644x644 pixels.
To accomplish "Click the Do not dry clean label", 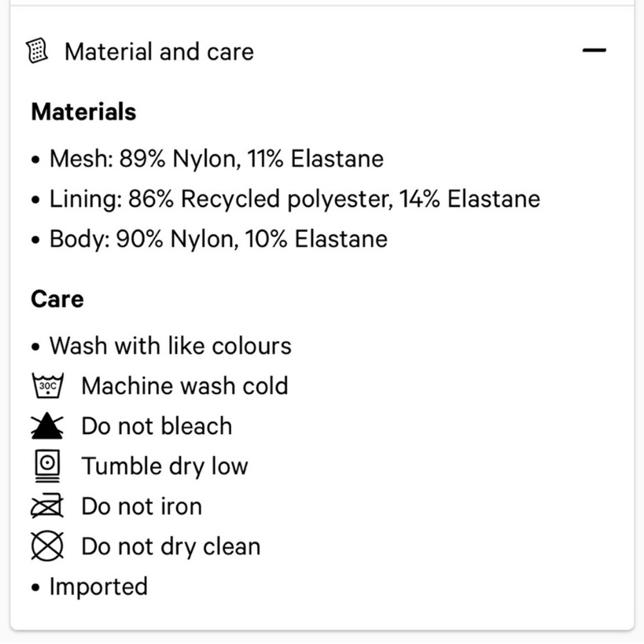I will coord(171,547).
